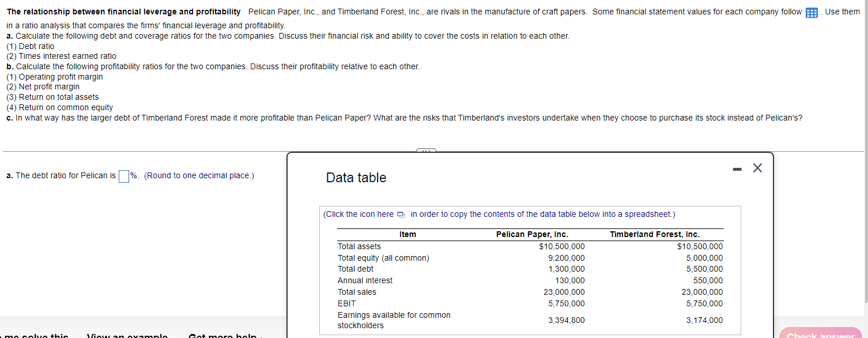This screenshot has height=338, width=868.
Task: Click the Net profit margin line
Action: [43, 87]
